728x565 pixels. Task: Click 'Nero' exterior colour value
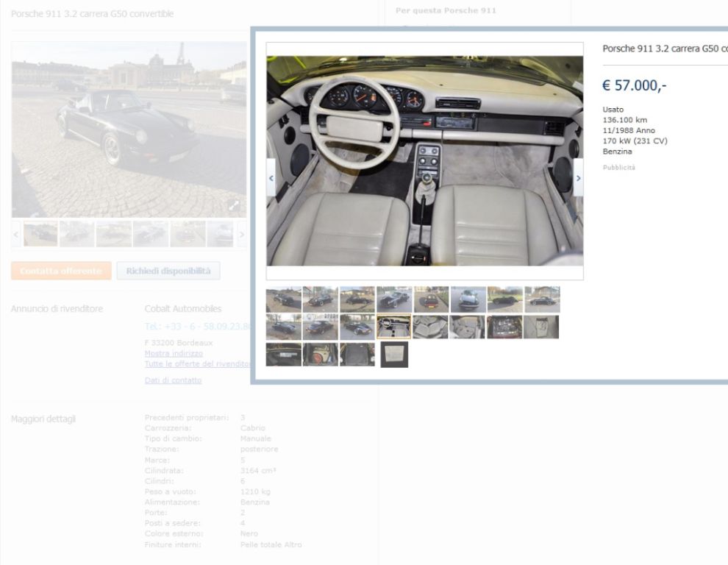249,533
